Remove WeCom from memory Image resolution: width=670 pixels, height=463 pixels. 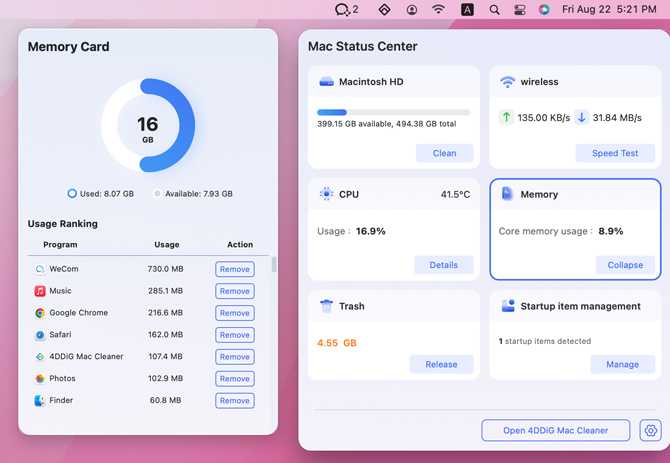click(235, 269)
